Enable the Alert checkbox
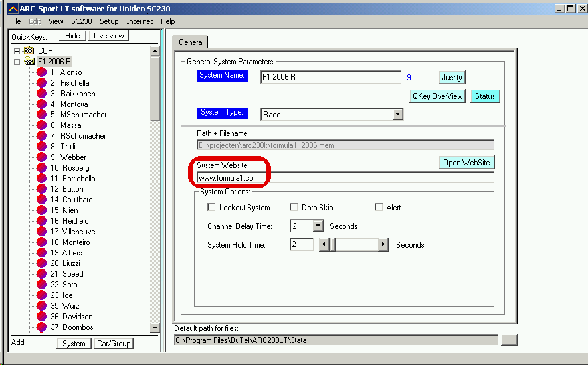The height and width of the screenshot is (365, 588). click(379, 207)
